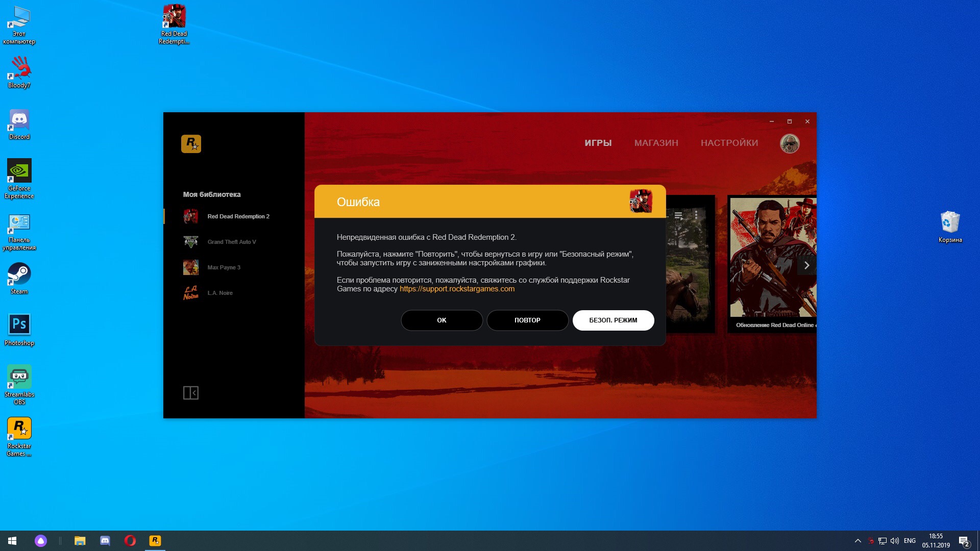The height and width of the screenshot is (551, 980).
Task: Open the support.rockstargames.com link
Action: [x=457, y=289]
